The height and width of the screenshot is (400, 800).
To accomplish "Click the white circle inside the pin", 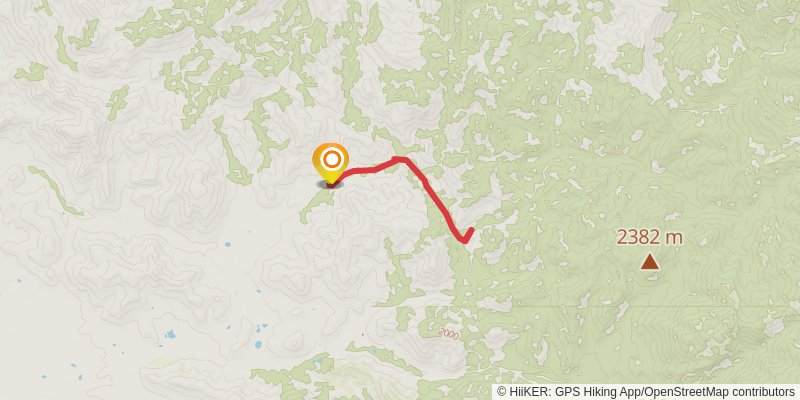I will pyautogui.click(x=332, y=160).
